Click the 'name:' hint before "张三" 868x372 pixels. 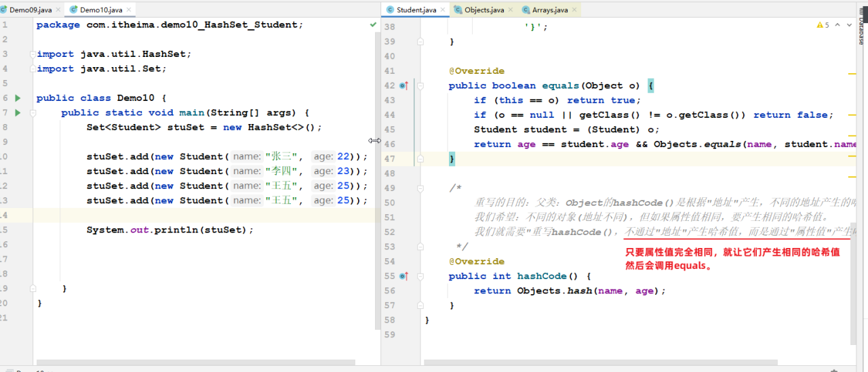(x=247, y=157)
